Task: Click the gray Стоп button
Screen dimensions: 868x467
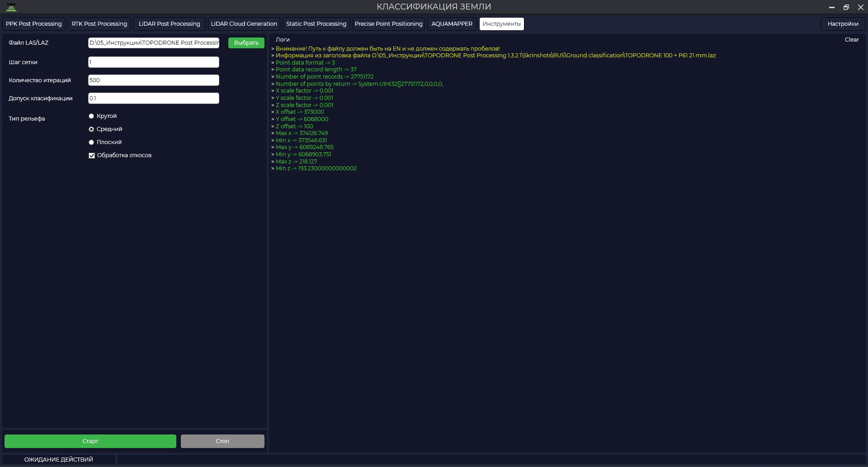Action: tap(222, 441)
